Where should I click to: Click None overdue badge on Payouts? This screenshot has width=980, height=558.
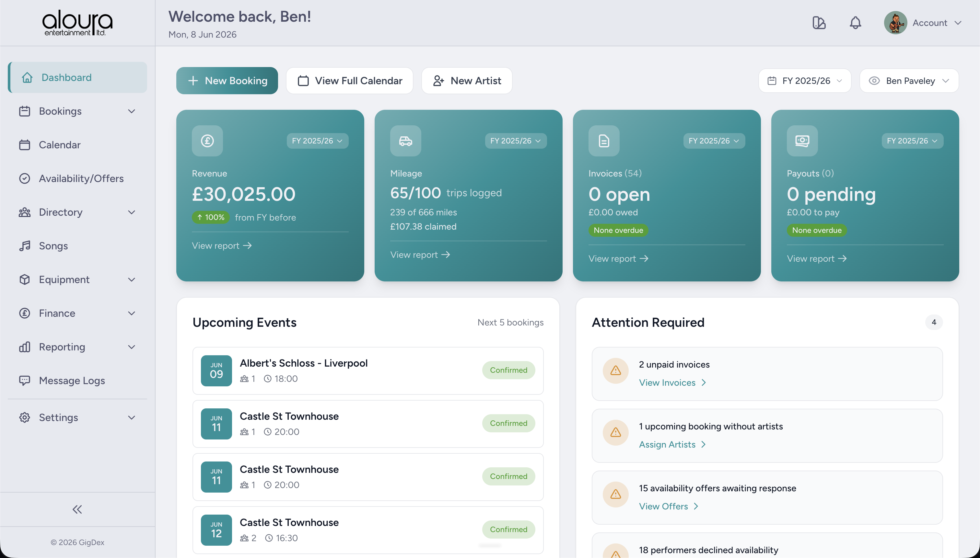(x=817, y=230)
